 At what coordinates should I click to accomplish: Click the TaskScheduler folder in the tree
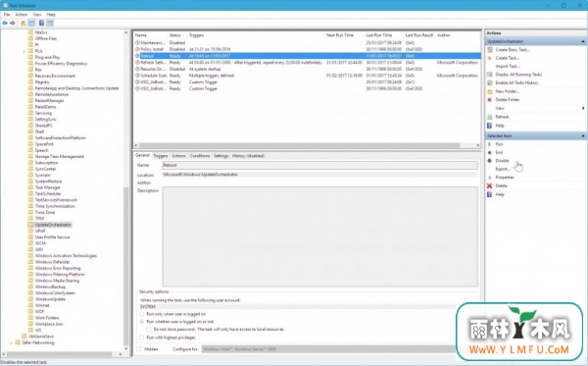coord(48,193)
